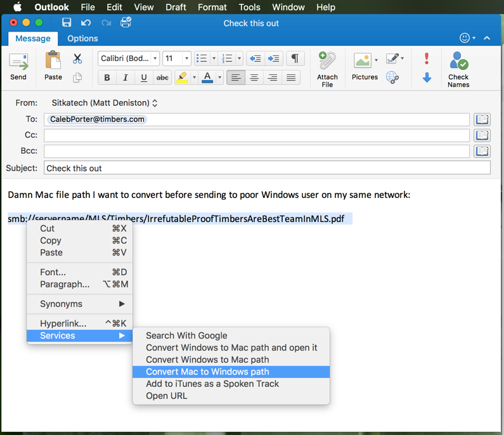
Task: Click the Undo arrow icon
Action: 86,22
